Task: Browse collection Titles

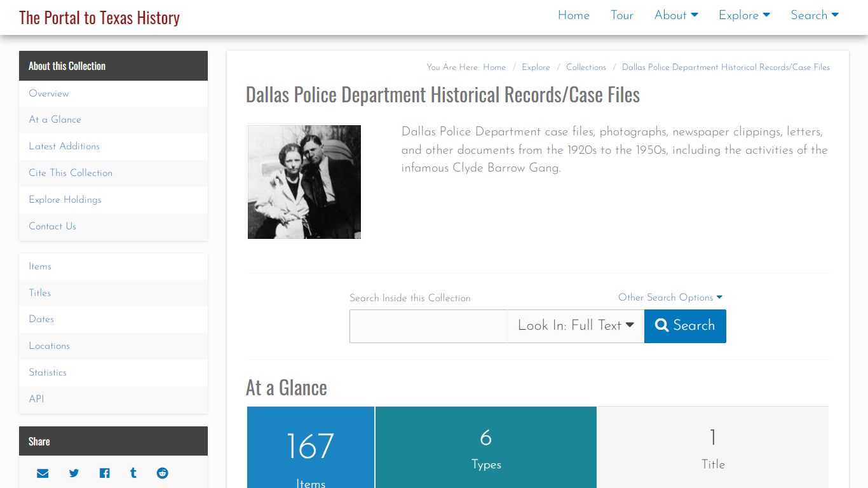Action: click(x=113, y=293)
